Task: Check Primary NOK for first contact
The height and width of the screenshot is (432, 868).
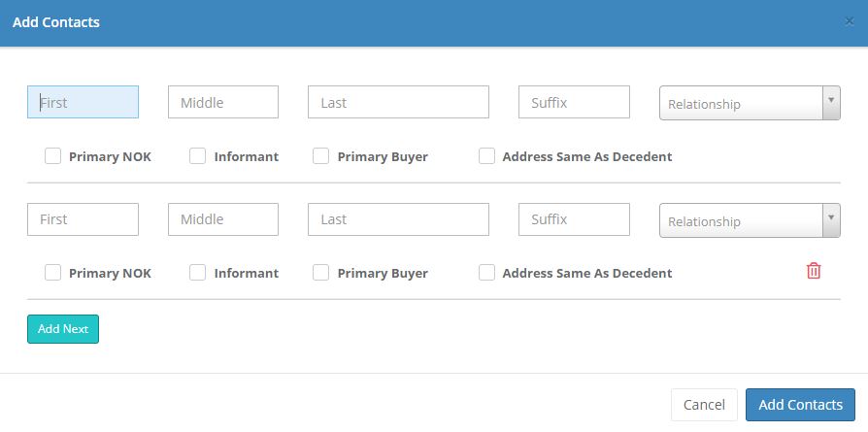Action: [x=53, y=156]
